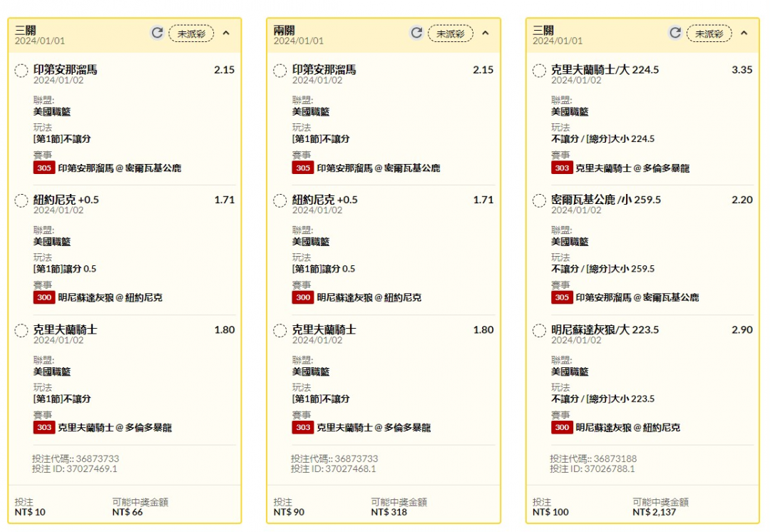Click the red 305 badge in the NT$ 10 三關 card
The image size is (770, 532).
point(44,168)
